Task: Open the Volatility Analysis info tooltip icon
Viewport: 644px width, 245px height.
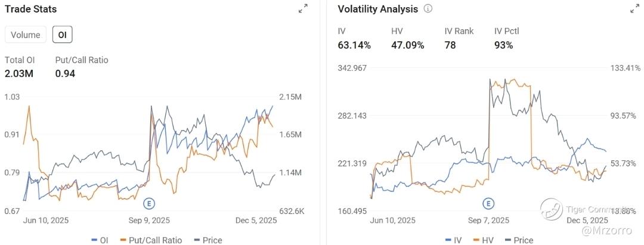Action: [x=428, y=9]
